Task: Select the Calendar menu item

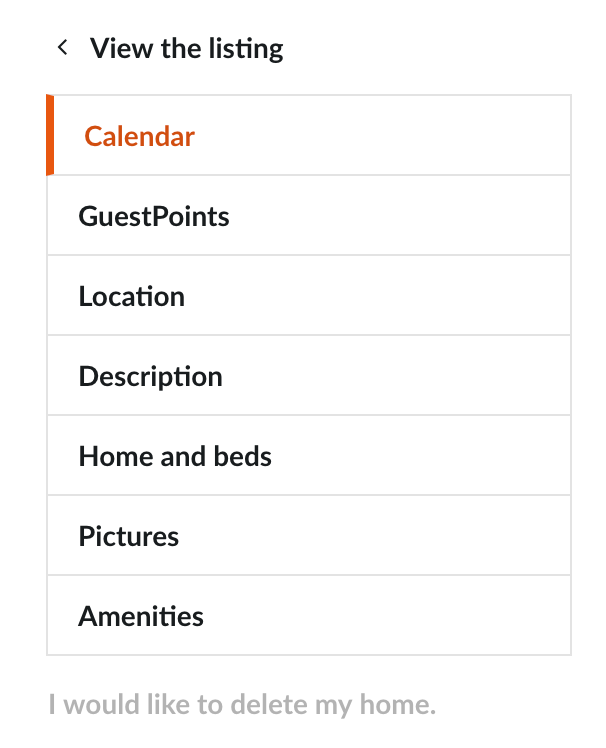Action: pyautogui.click(x=139, y=136)
